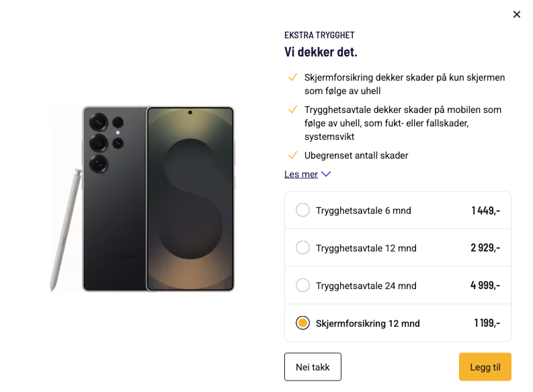Click the checkmark beside 'Ubegrenset antall skader'
This screenshot has height=392, width=533.
(292, 155)
